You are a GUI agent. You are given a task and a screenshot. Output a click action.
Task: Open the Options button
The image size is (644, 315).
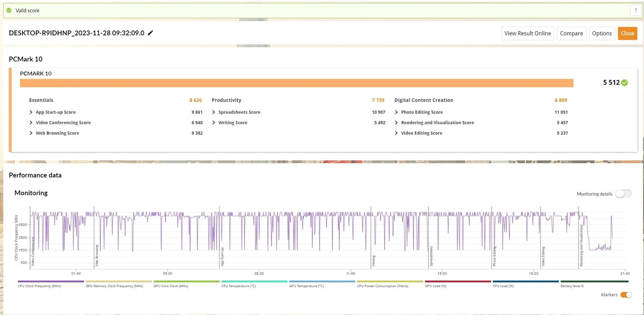coord(602,33)
